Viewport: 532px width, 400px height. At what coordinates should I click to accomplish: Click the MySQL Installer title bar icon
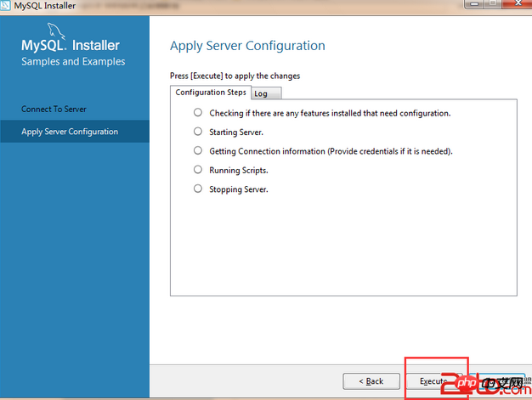tap(5, 5)
